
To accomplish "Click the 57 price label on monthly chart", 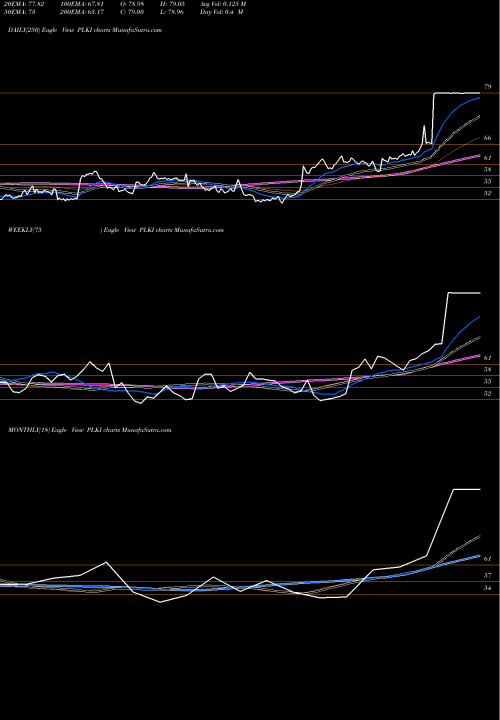I will 488,575.
